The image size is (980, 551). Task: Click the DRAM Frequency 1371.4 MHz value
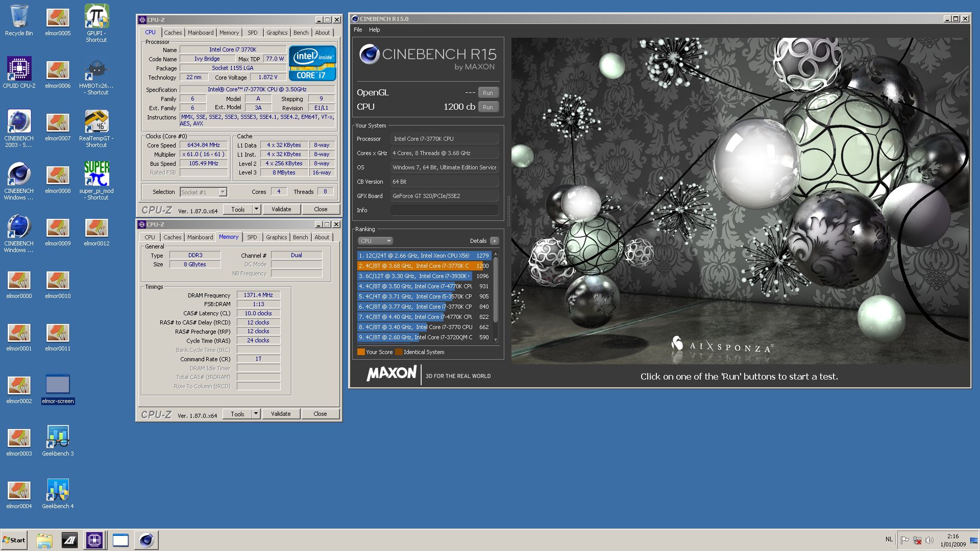pyautogui.click(x=258, y=295)
